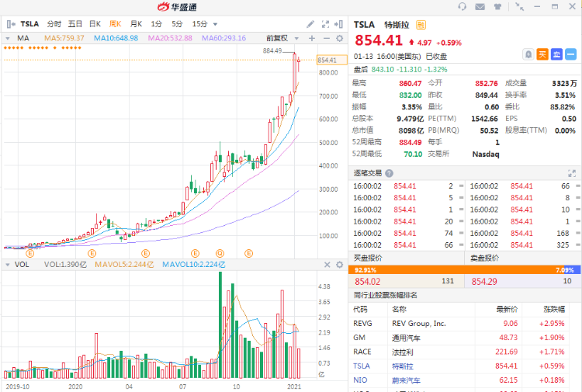Open the GM 通用汽车 row
The height and width of the screenshot is (392, 582).
pyautogui.click(x=459, y=338)
